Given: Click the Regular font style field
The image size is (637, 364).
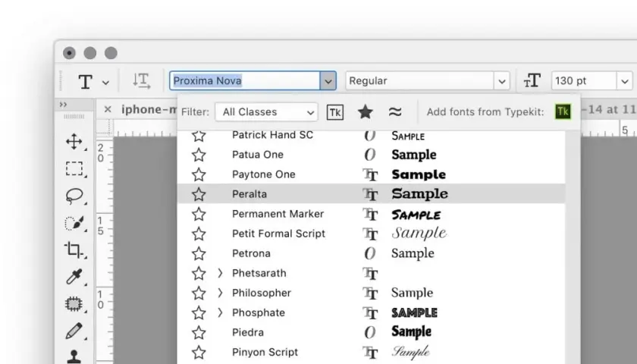Looking at the screenshot, I should tap(419, 81).
